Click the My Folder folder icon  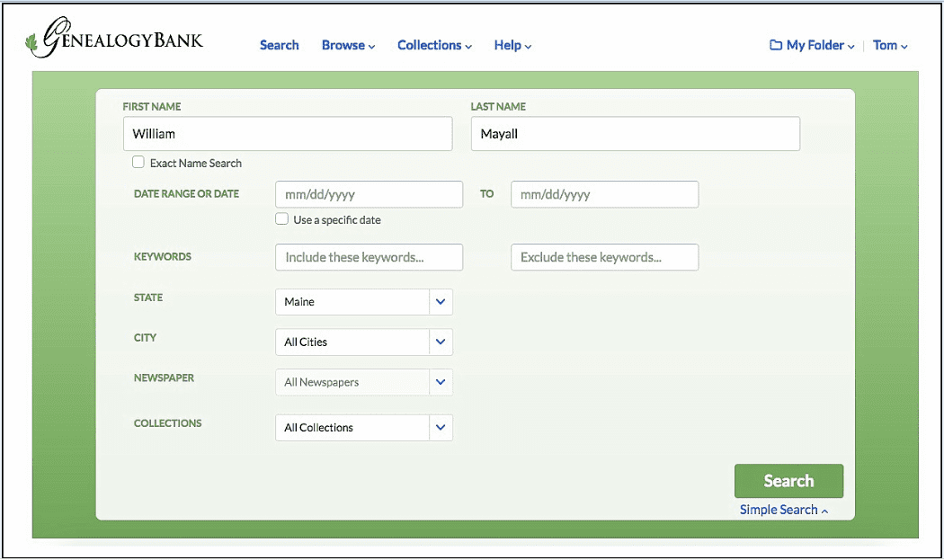[x=776, y=45]
